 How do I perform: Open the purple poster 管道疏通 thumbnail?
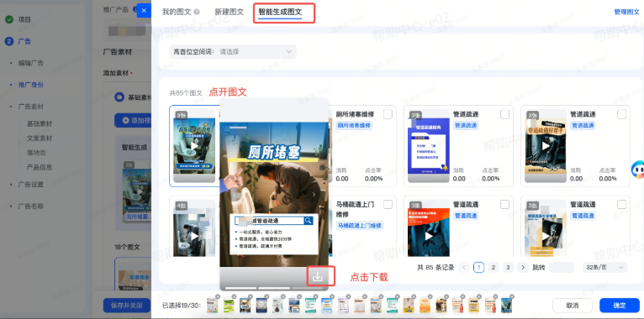pyautogui.click(x=429, y=146)
